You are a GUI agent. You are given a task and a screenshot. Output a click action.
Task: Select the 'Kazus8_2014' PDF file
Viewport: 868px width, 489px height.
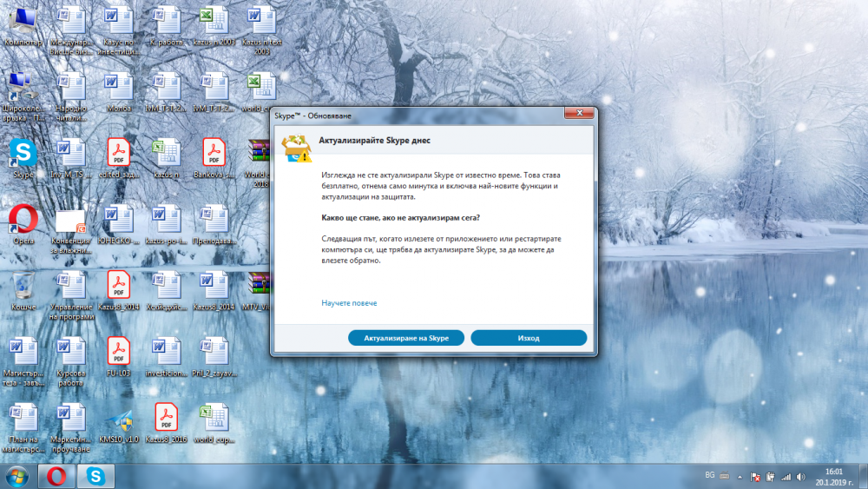pos(118,291)
